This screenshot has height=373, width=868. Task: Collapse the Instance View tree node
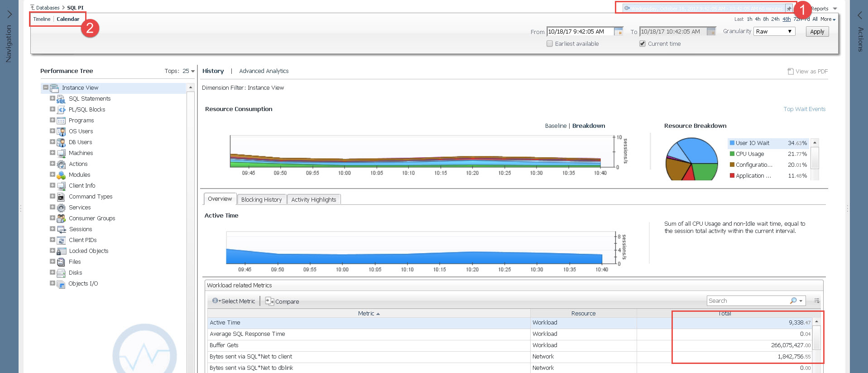point(45,87)
